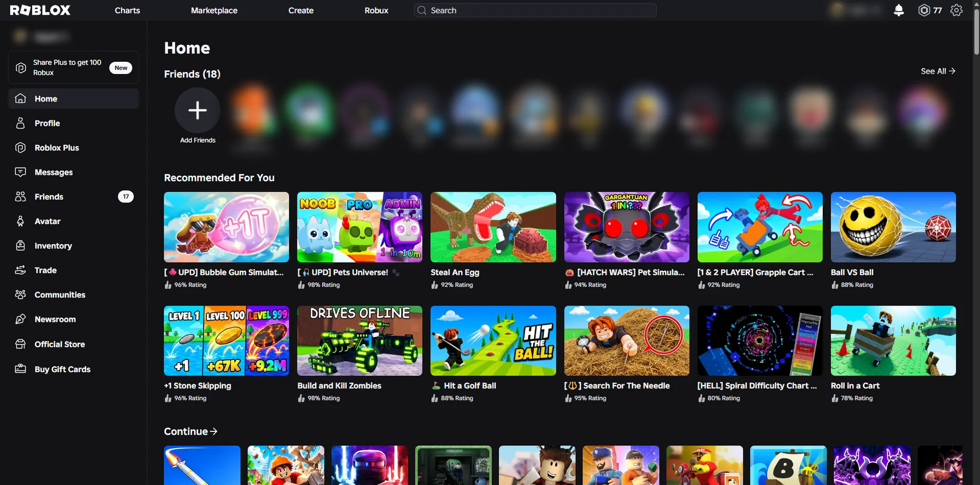Click the Roblox logo
980x485 pixels.
tap(40, 10)
